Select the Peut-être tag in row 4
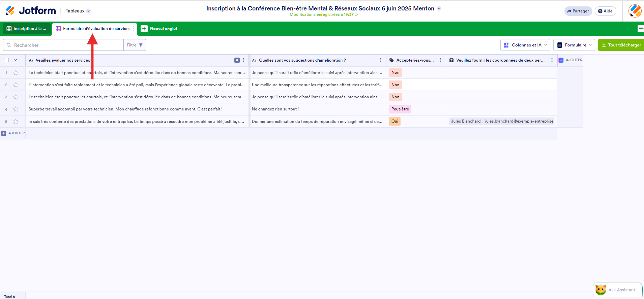The width and height of the screenshot is (644, 299). coord(400,109)
